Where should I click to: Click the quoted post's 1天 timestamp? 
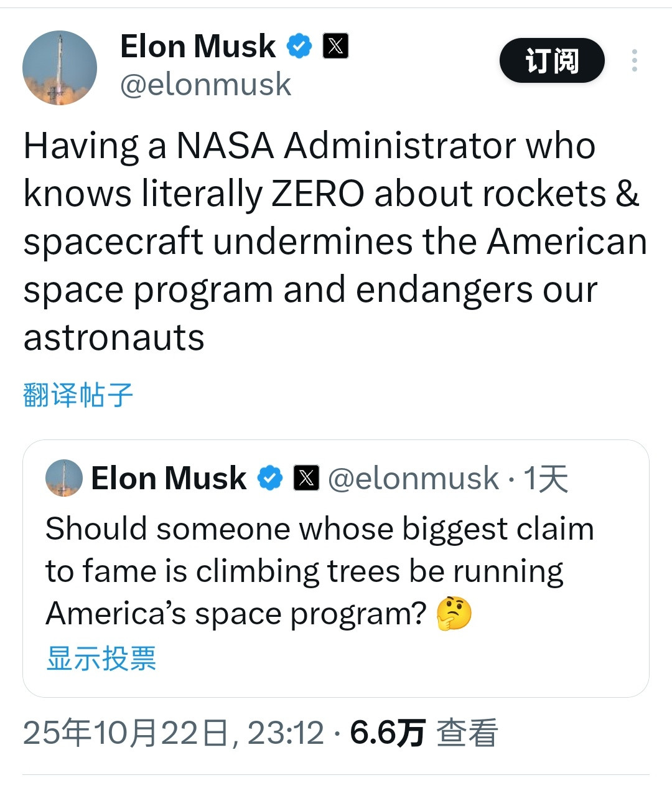coord(546,478)
